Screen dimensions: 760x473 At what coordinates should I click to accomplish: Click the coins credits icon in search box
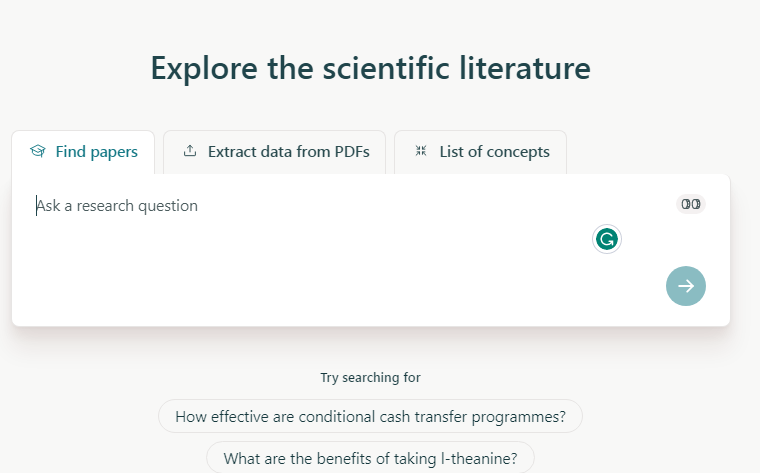pyautogui.click(x=691, y=204)
